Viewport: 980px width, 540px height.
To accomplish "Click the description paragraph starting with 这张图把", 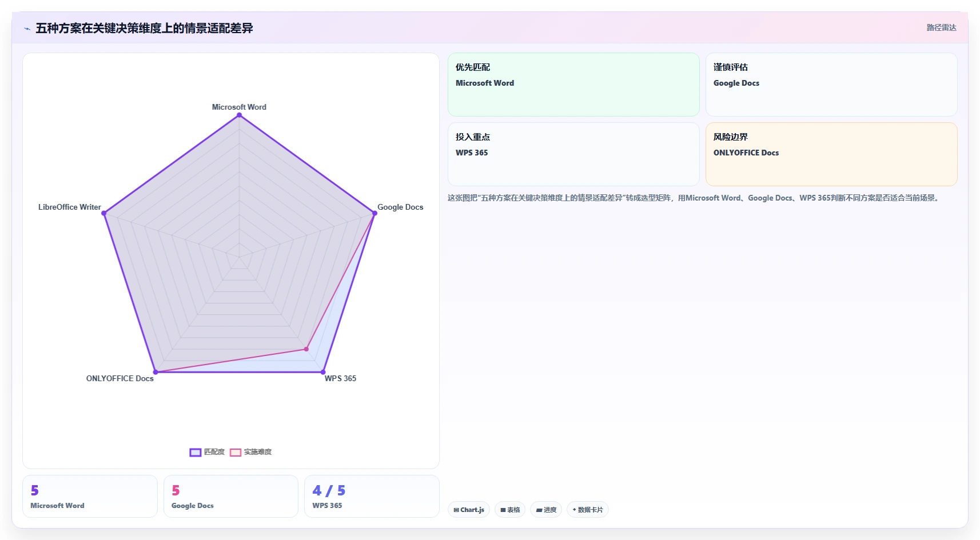I will [x=694, y=198].
